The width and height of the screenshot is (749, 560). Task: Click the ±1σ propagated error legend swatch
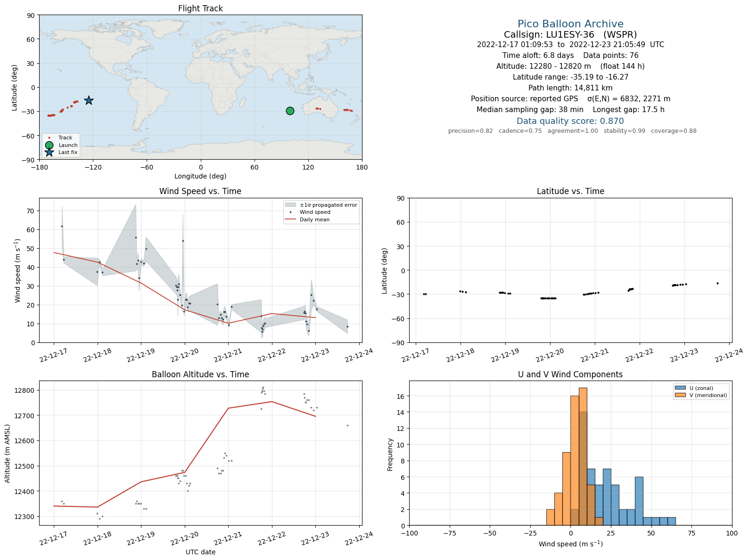[x=290, y=205]
